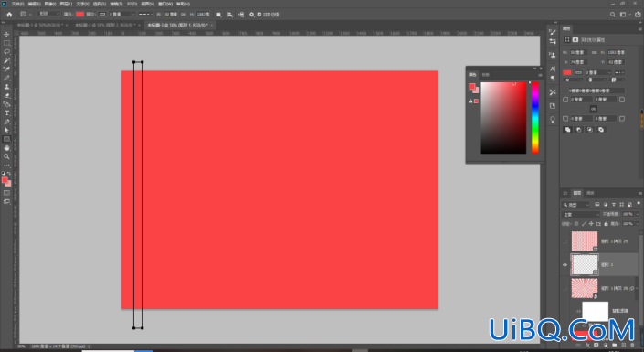Toggle lock position icon in layers panel
The width and height of the screenshot is (644, 352).
click(591, 224)
